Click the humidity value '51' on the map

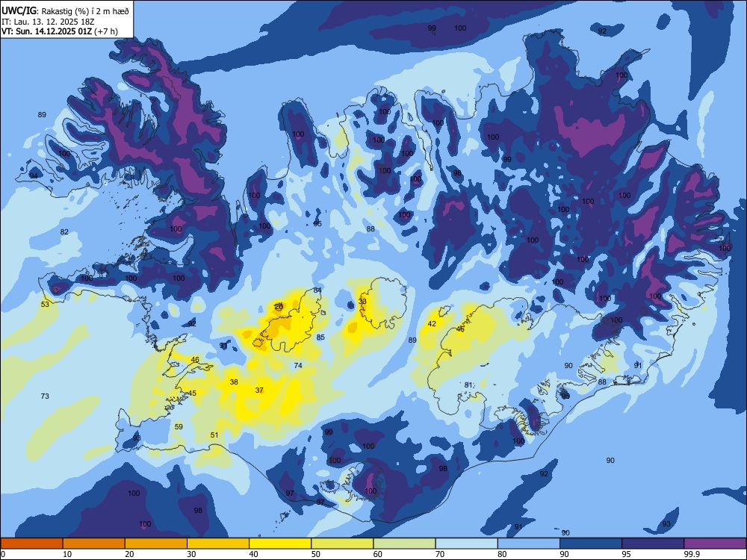(214, 435)
